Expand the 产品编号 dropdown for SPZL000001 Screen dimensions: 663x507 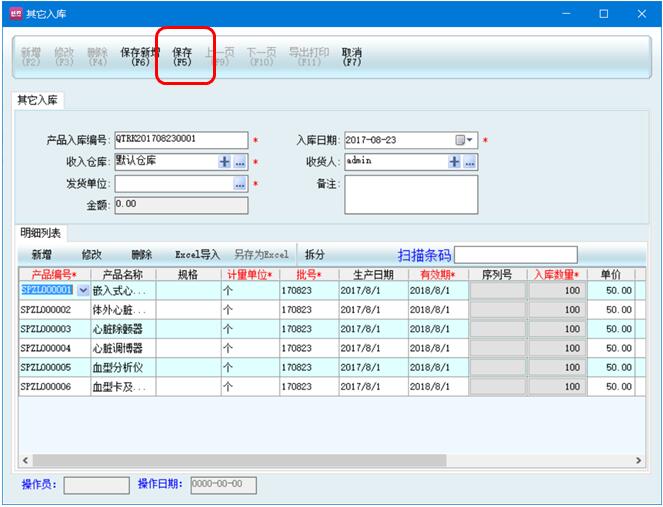(x=82, y=290)
